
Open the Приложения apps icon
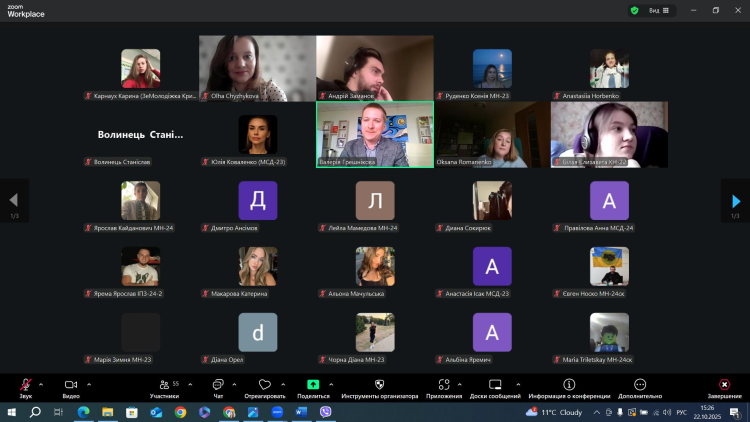[444, 385]
